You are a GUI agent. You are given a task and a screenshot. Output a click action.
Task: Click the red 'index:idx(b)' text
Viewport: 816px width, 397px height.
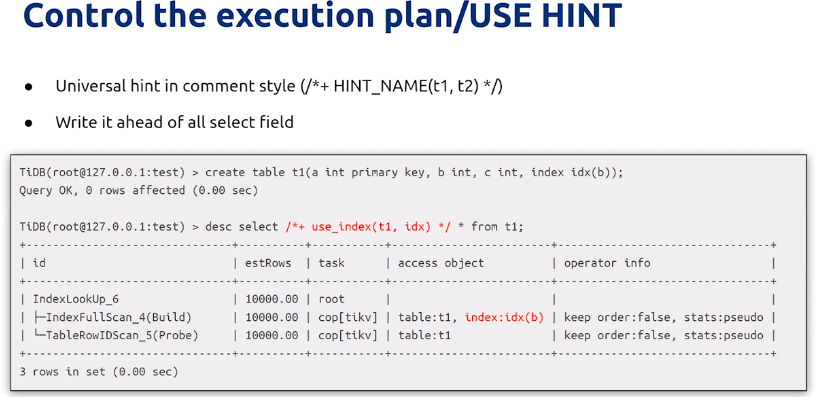pos(504,317)
